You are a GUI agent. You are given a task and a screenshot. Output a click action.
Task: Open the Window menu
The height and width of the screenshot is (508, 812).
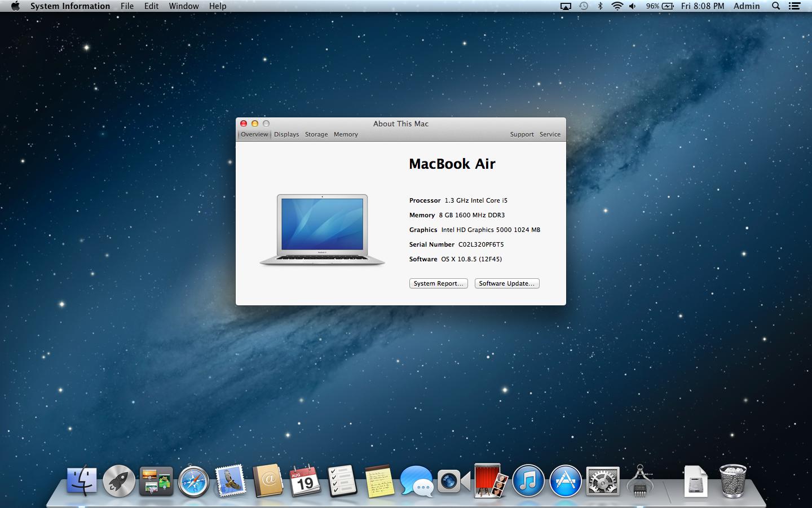click(x=184, y=6)
